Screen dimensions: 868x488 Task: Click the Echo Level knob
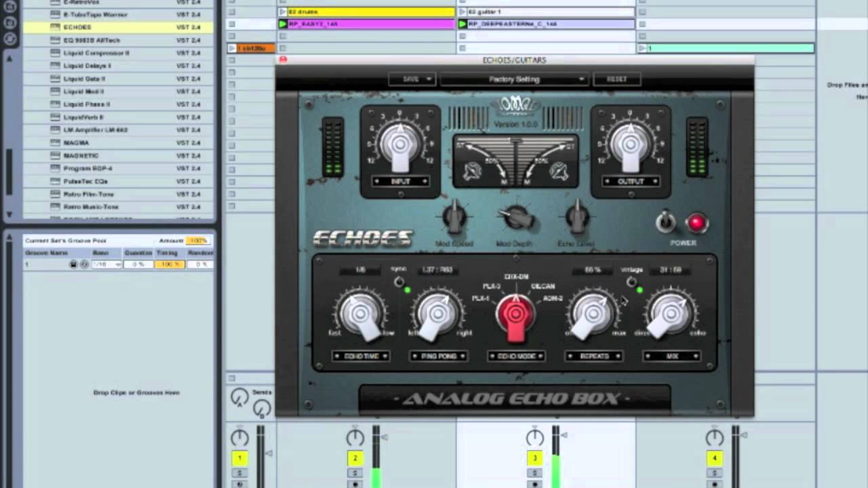(x=577, y=218)
